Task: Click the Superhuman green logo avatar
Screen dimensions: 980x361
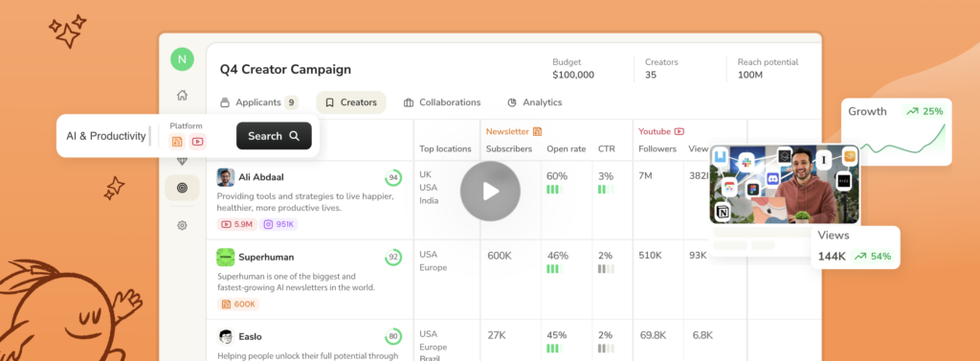Action: pos(226,258)
